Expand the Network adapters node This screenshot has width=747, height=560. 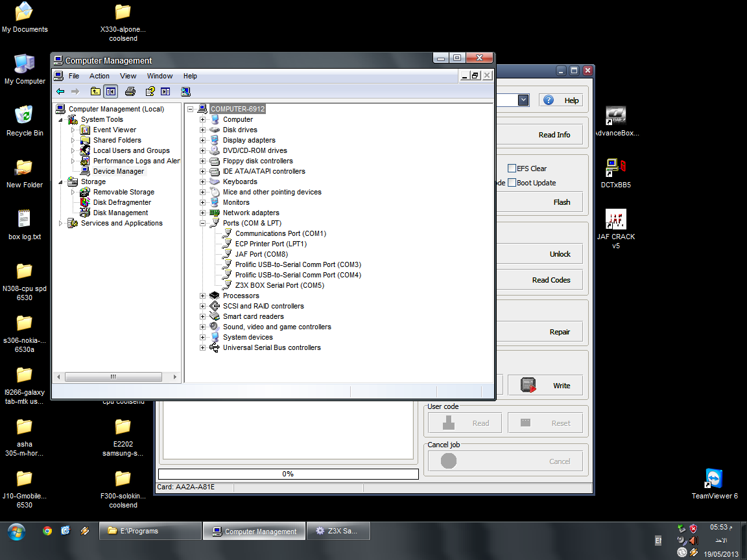click(x=202, y=213)
